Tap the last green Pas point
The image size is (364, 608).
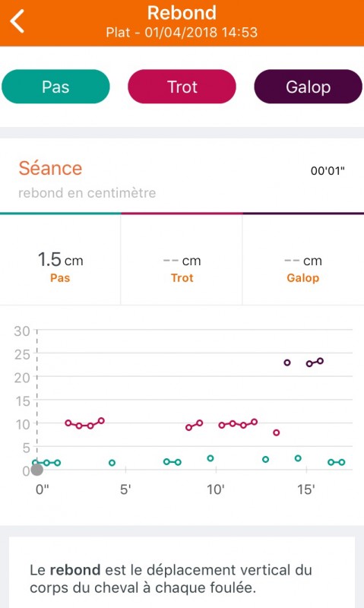[342, 462]
